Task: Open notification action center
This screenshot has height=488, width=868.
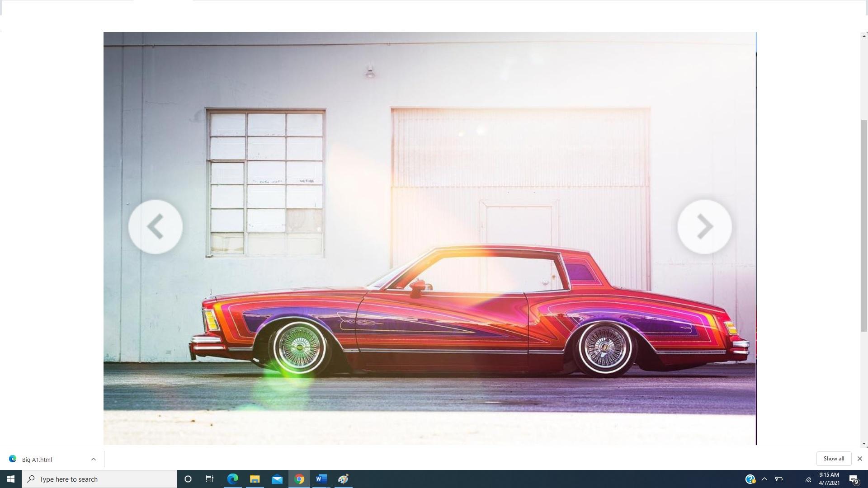Action: [x=854, y=479]
